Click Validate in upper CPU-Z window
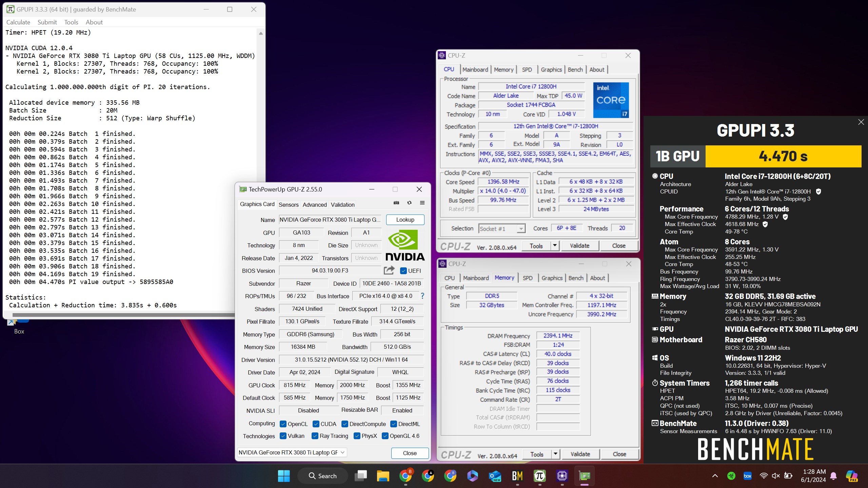868x488 pixels. coord(579,245)
